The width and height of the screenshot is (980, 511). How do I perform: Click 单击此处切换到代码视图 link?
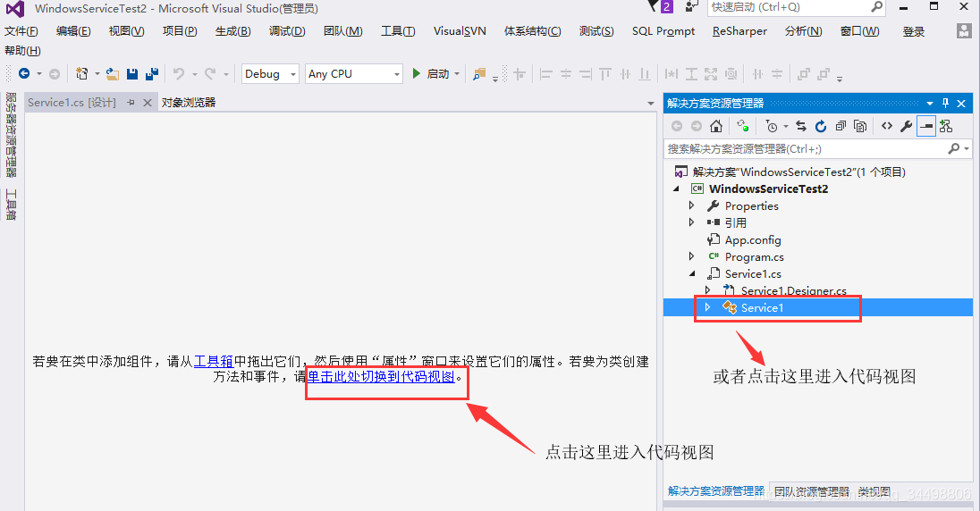pos(381,377)
